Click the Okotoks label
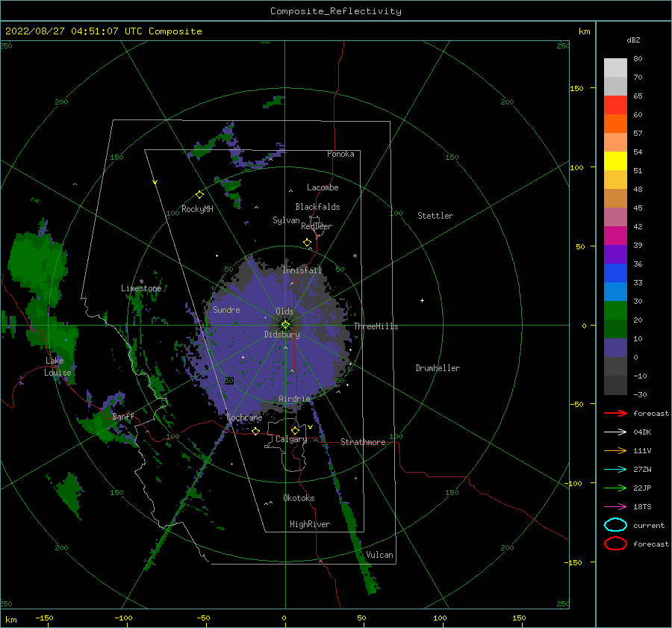The image size is (672, 628). 299,497
